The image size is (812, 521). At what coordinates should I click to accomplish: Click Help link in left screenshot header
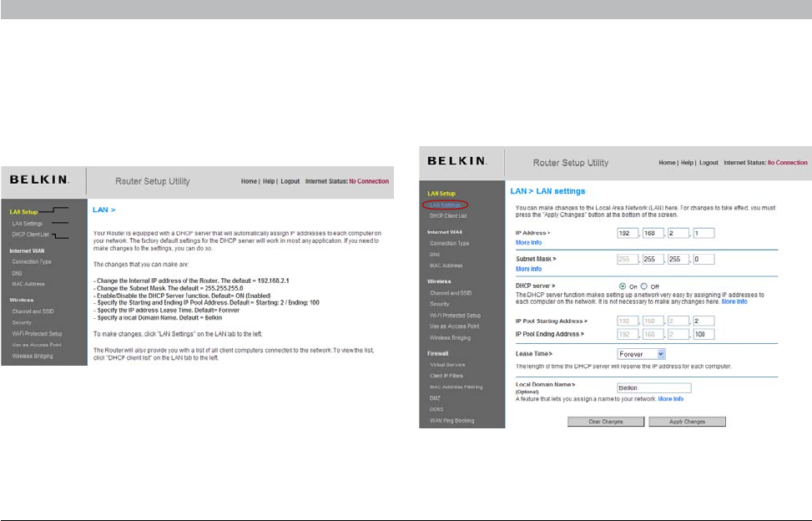[268, 181]
